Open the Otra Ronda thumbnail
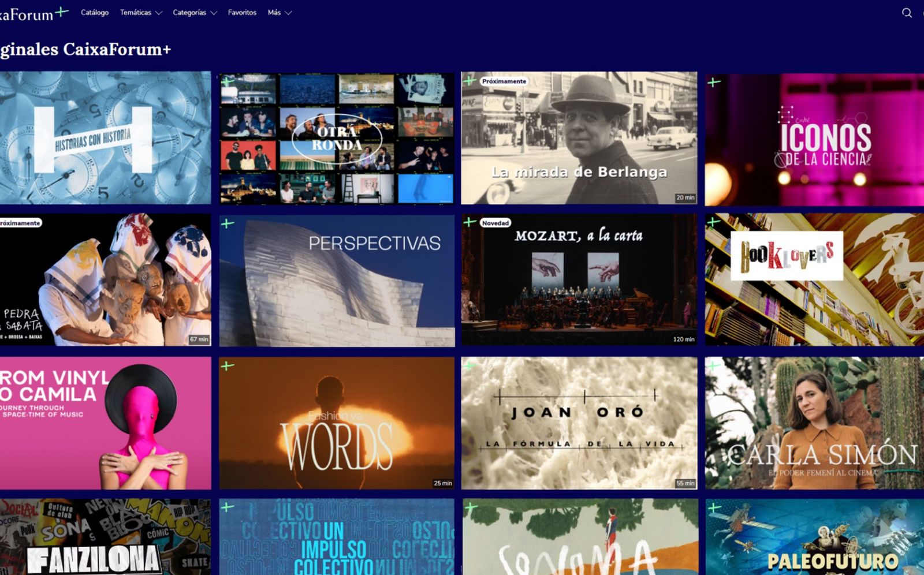 point(337,138)
